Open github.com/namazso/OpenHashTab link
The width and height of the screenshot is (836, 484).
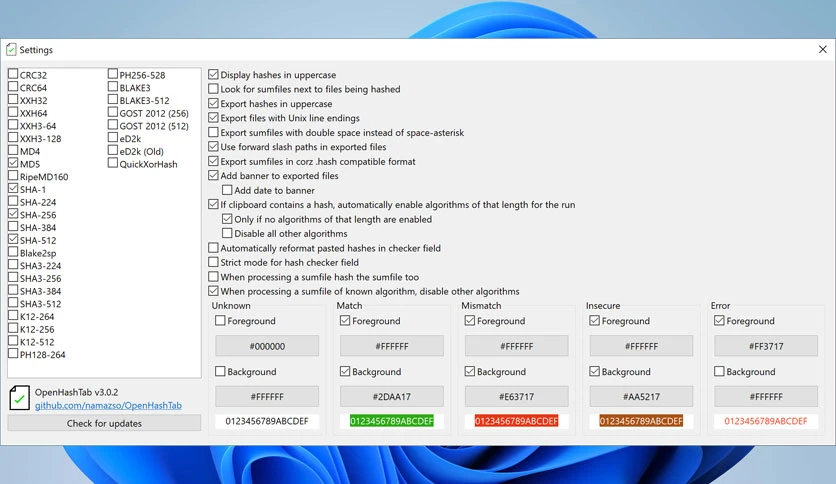(x=108, y=406)
